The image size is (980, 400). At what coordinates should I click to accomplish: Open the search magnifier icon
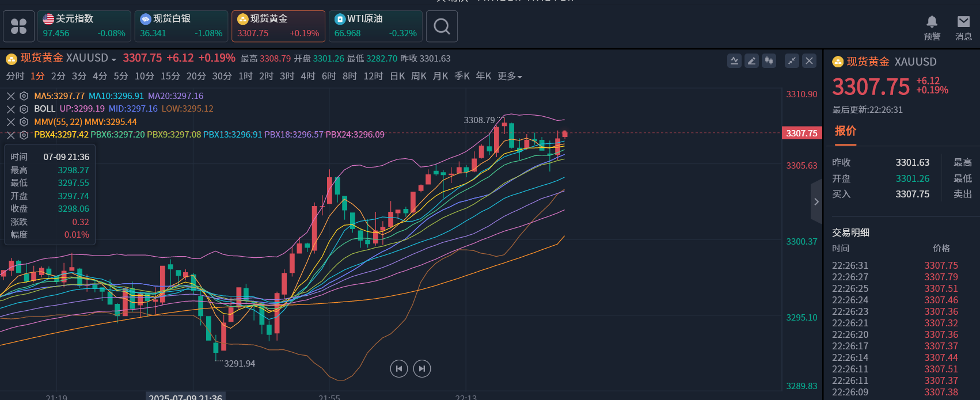(x=442, y=26)
